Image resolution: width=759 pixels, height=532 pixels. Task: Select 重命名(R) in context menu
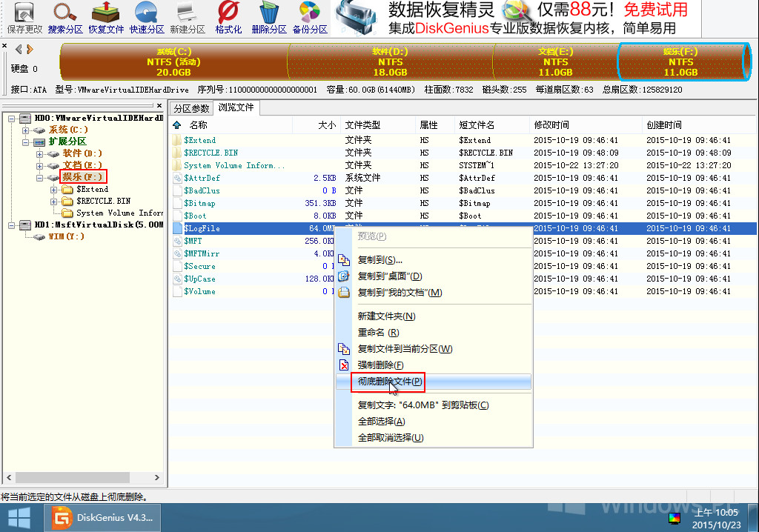(434, 333)
